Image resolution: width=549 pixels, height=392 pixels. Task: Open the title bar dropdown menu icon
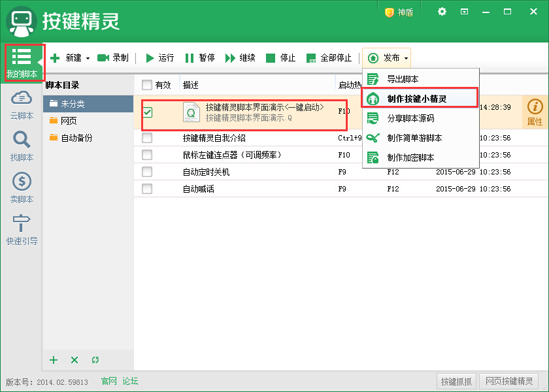[464, 12]
